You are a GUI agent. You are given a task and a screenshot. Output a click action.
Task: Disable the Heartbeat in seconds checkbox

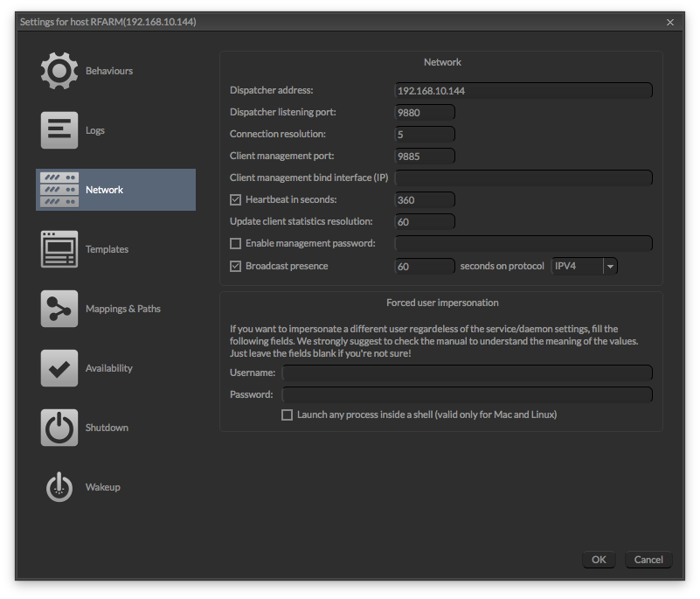point(235,200)
